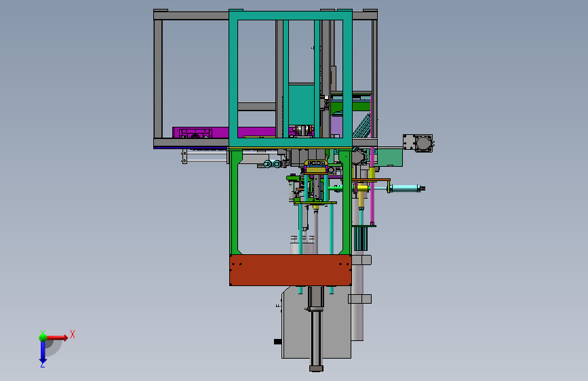Select the orange-red base panel of the machine
588x381 pixels.
(x=290, y=270)
